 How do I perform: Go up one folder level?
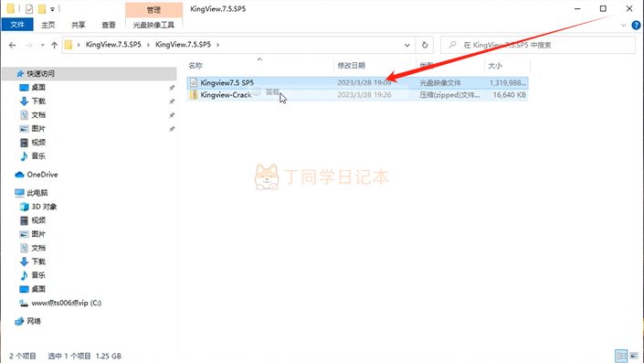click(x=54, y=45)
